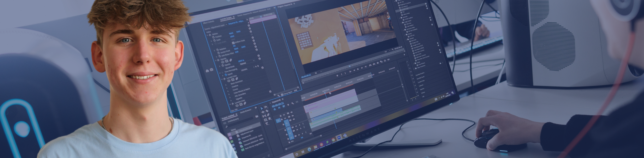
Task: Open Premiere Pro from the taskbar
Action: [x=339, y=138]
